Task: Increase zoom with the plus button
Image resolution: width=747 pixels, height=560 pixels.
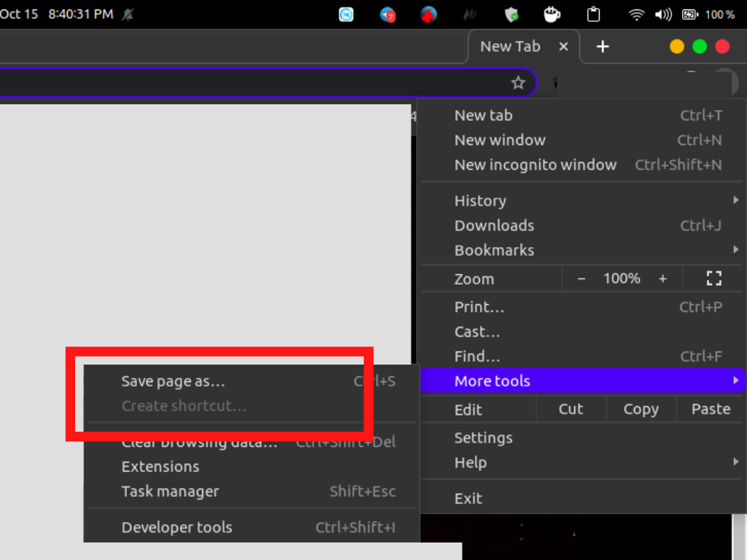Action: 662,279
